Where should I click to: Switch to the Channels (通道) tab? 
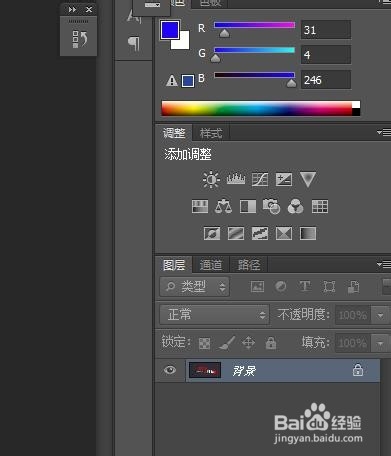[211, 265]
